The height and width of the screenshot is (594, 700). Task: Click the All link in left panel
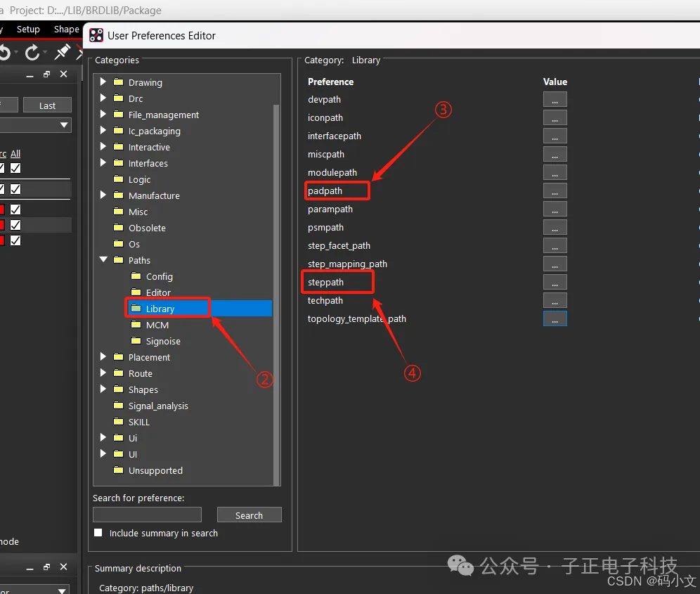[x=15, y=154]
